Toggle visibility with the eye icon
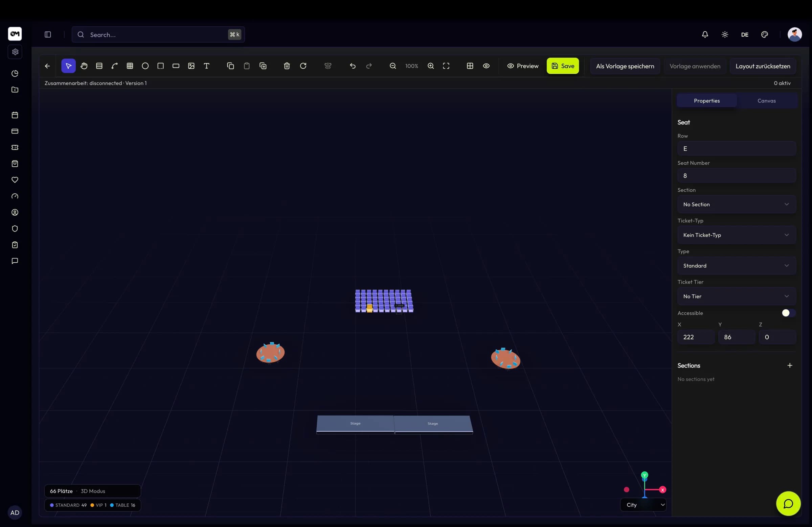This screenshot has height=527, width=812. [487, 66]
